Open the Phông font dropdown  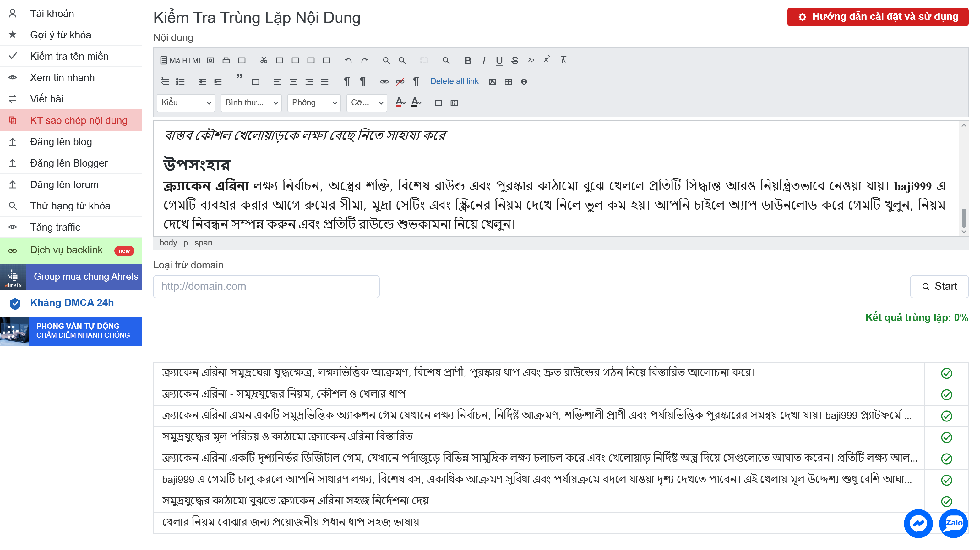click(x=314, y=103)
